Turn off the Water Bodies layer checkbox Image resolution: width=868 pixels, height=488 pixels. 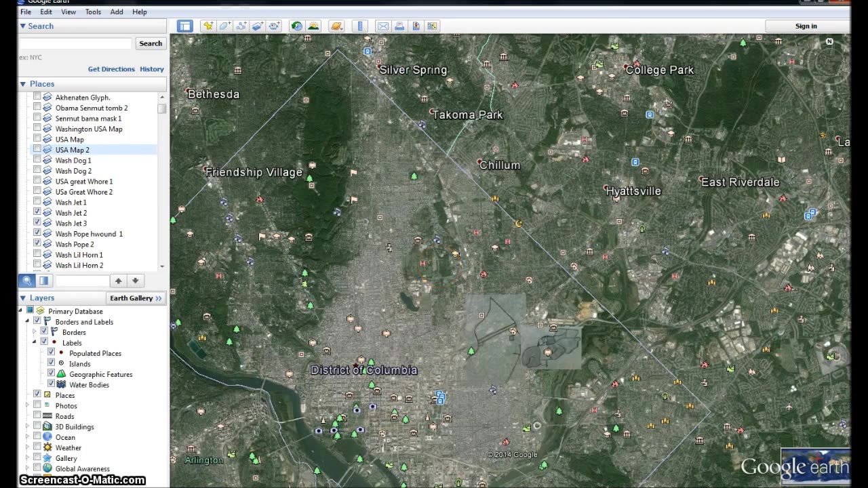pyautogui.click(x=51, y=384)
